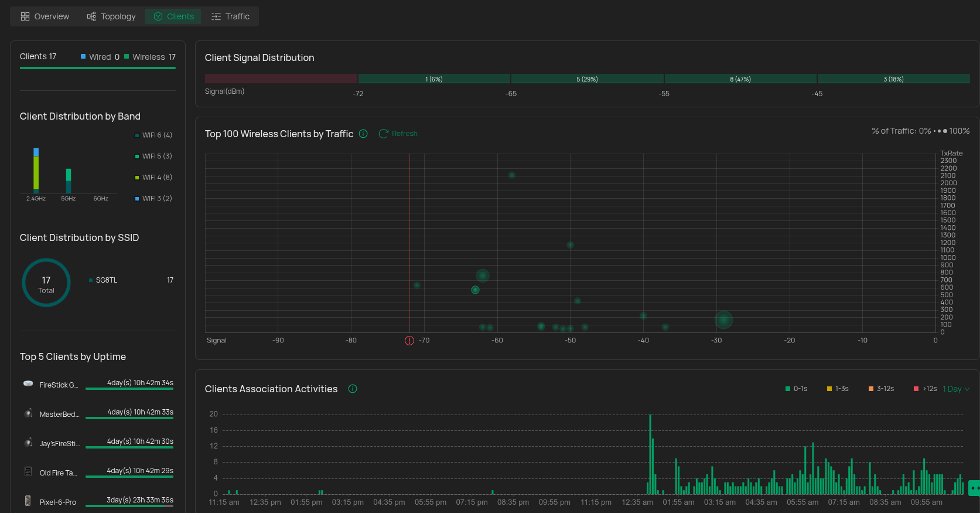Refresh the wireless clients traffic chart

coord(398,134)
